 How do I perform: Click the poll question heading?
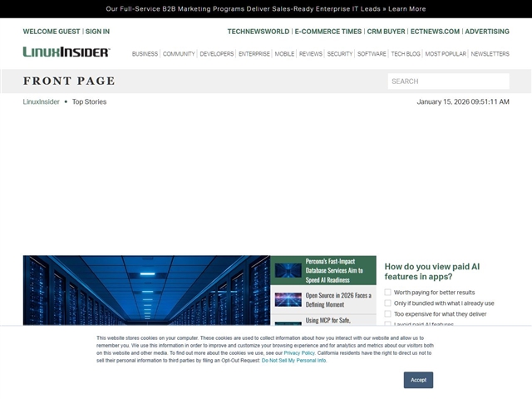pos(432,272)
